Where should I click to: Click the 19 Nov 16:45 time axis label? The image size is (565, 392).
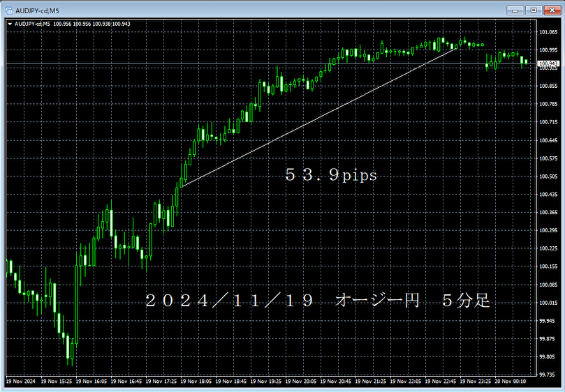(x=126, y=381)
